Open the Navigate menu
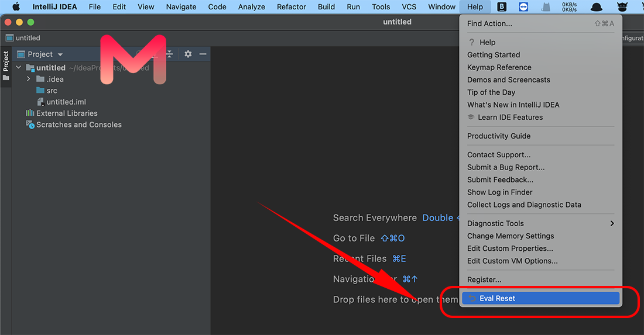The height and width of the screenshot is (335, 644). 181,6
